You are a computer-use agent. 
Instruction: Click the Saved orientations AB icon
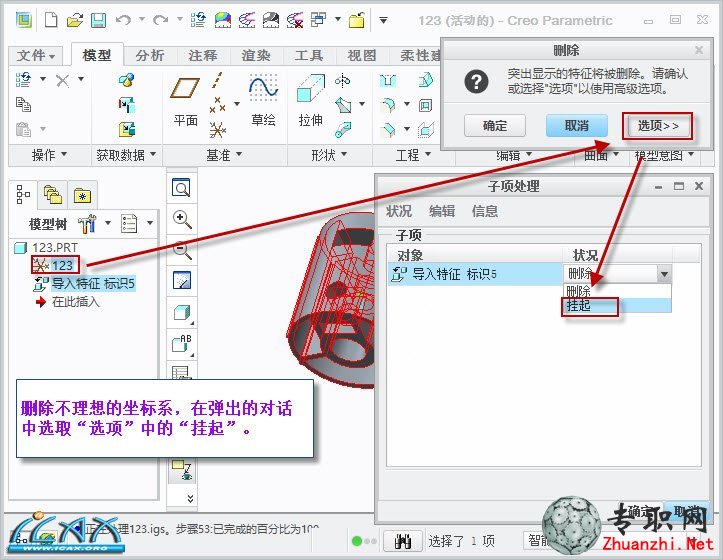click(182, 343)
